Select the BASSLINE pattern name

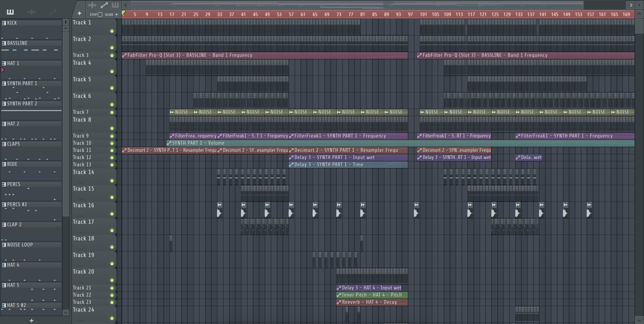pyautogui.click(x=17, y=43)
